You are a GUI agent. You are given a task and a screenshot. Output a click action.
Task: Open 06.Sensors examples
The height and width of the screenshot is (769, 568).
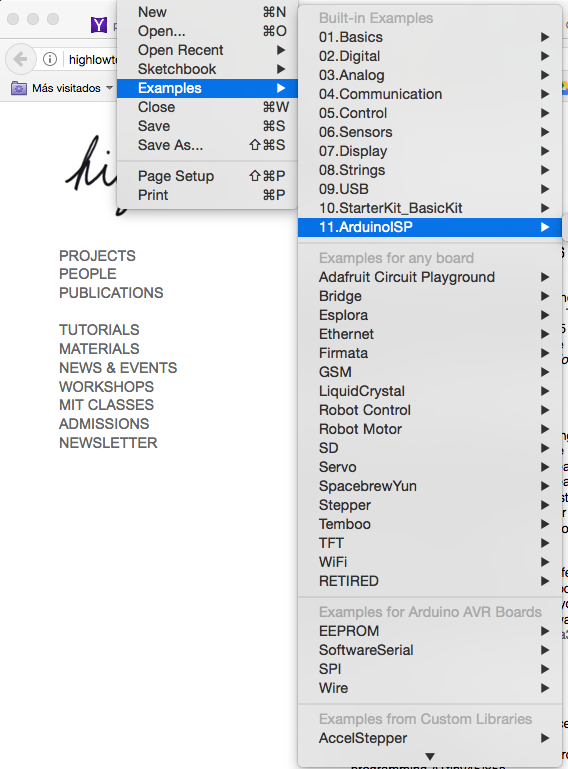pos(430,132)
